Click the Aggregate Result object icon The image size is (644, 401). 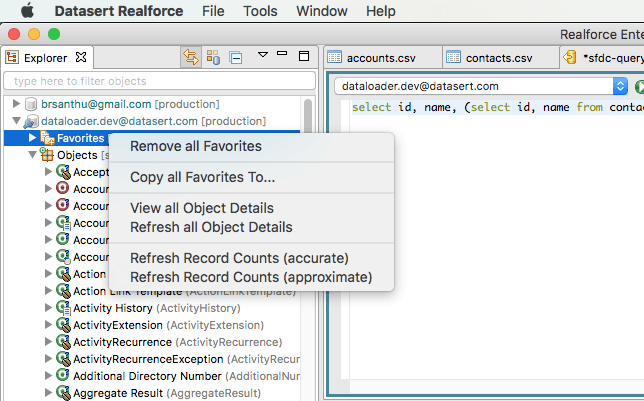click(x=63, y=393)
